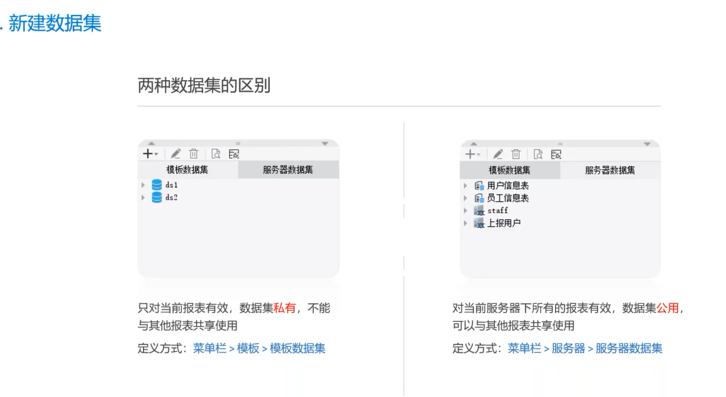Click the link 菜单栏 > 模板 > 模板数据集

(x=259, y=348)
